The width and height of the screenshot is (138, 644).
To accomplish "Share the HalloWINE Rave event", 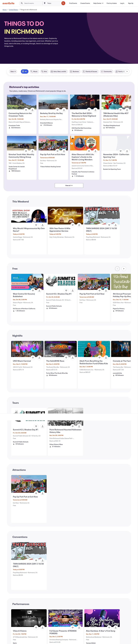I will pyautogui.click(x=73, y=358).
